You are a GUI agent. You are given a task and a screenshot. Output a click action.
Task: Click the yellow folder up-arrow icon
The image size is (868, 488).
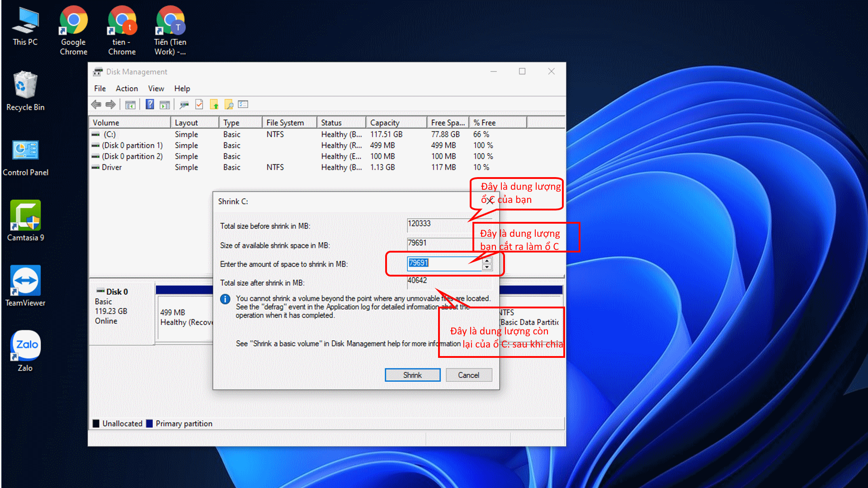click(214, 105)
